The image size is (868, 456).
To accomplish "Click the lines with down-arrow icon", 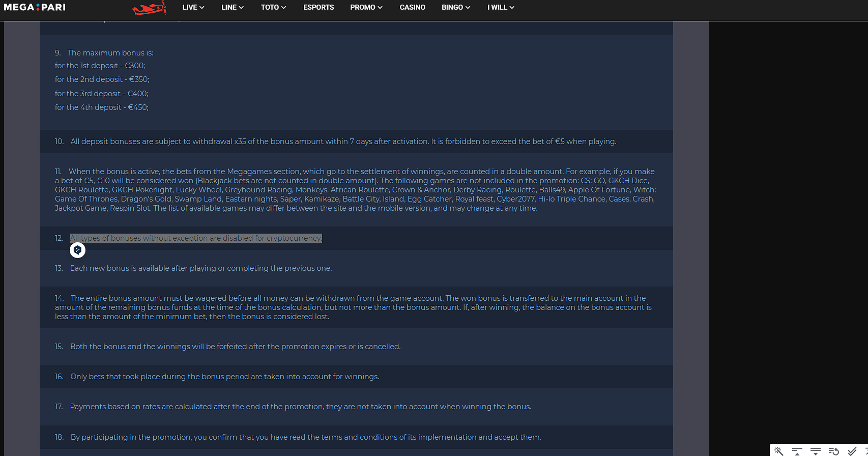I will click(815, 451).
